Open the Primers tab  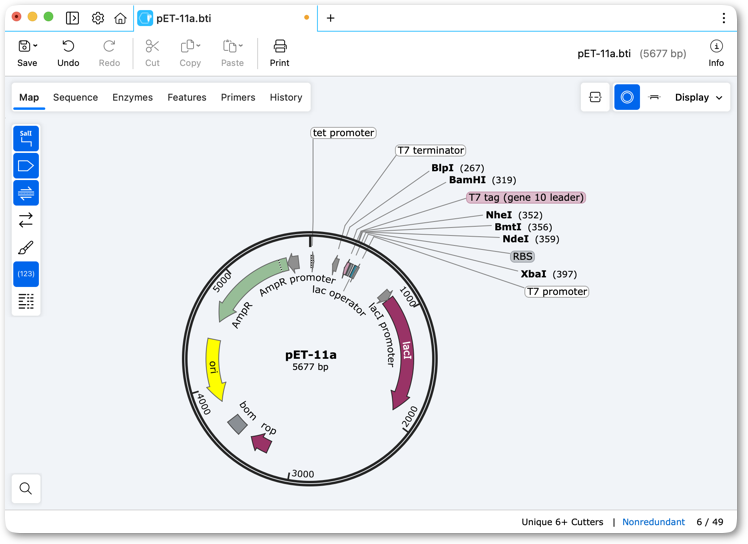coord(238,97)
